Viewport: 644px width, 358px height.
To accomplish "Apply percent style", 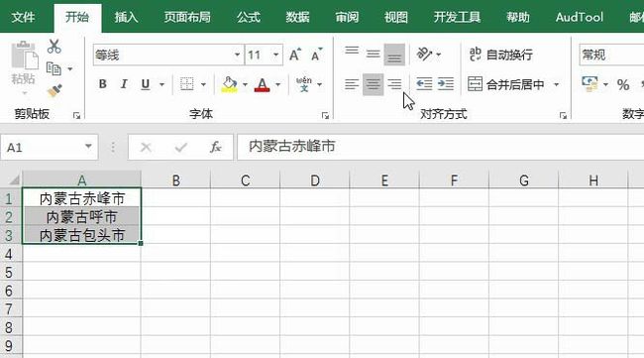I will tap(623, 84).
